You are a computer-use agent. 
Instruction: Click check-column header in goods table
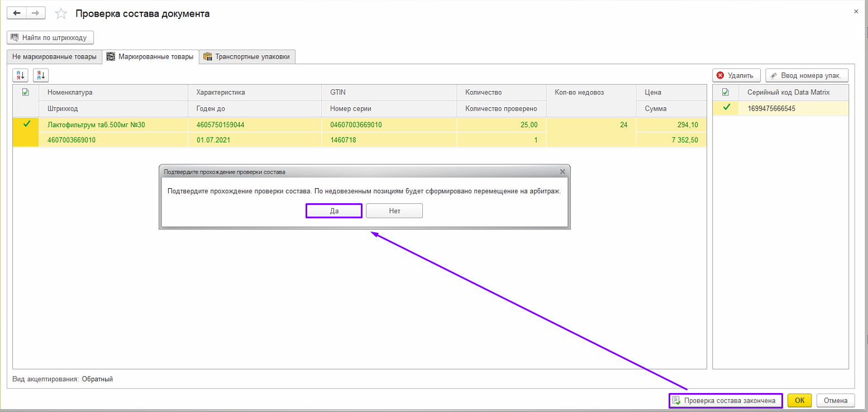26,92
